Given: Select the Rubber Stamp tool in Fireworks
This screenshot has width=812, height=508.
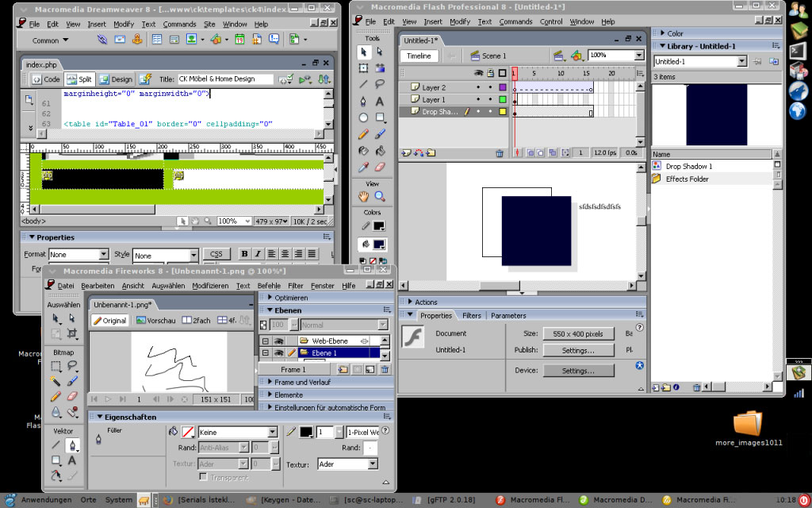Looking at the screenshot, I should (72, 413).
